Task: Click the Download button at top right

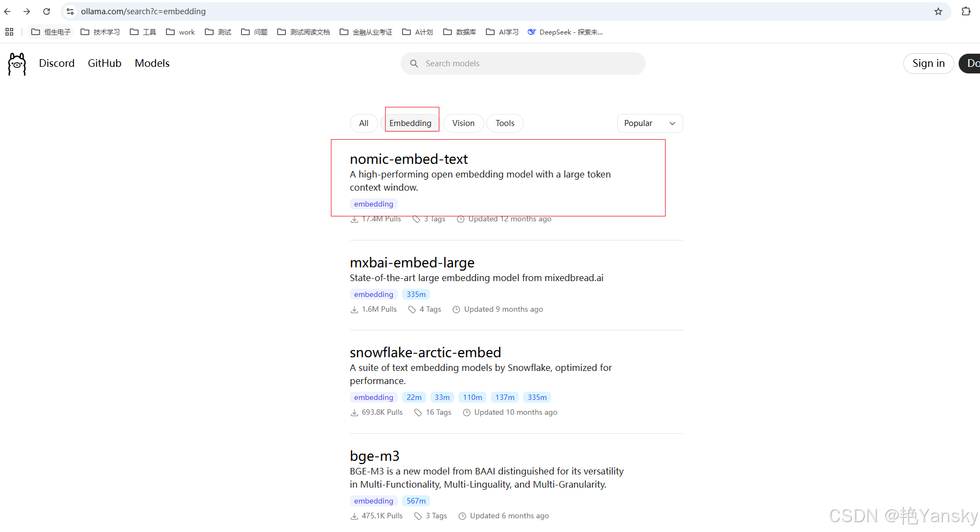Action: (970, 64)
